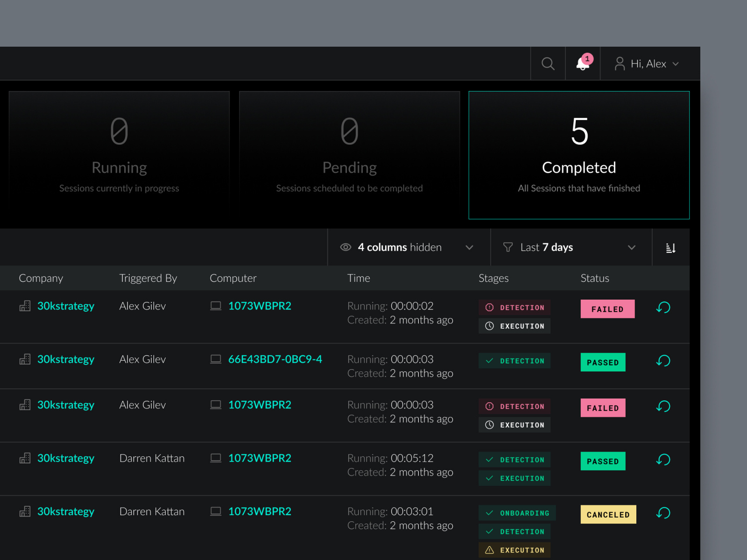Click the computer icon beside 66E43BD7-0BC9-4
The height and width of the screenshot is (560, 747).
[215, 359]
